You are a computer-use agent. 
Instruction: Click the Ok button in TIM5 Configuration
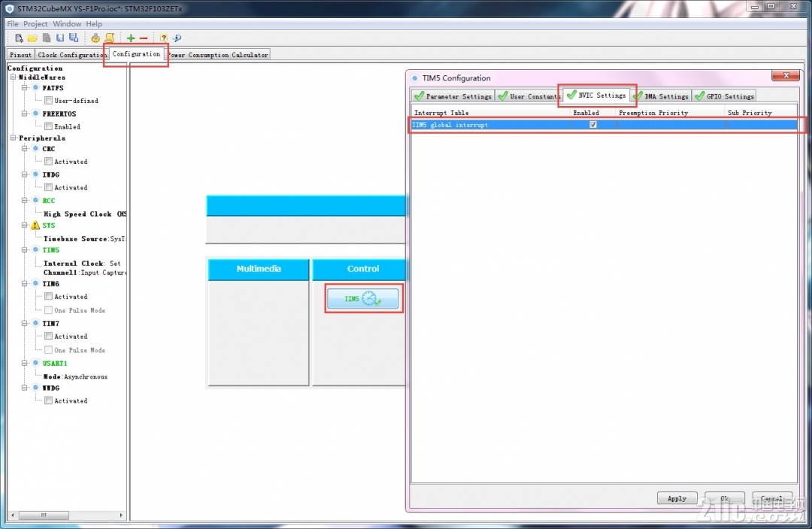tap(725, 498)
